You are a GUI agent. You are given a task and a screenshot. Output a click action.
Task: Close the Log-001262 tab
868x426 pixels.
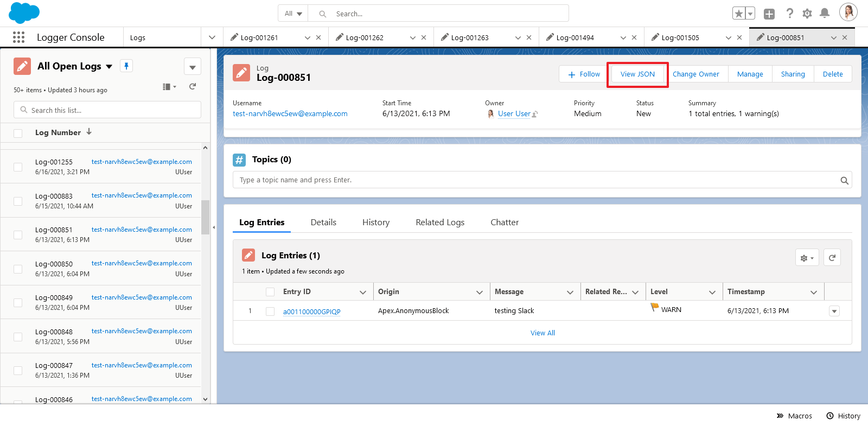point(424,37)
